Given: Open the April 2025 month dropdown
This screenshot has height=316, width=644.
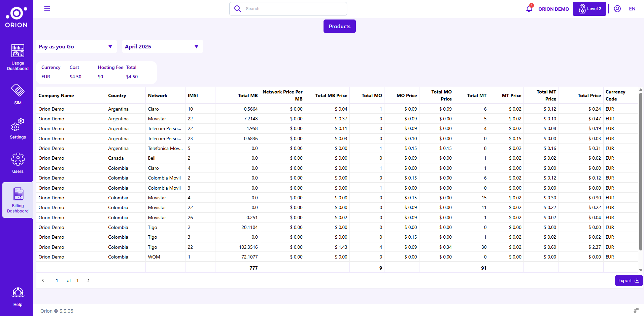Looking at the screenshot, I should (163, 46).
